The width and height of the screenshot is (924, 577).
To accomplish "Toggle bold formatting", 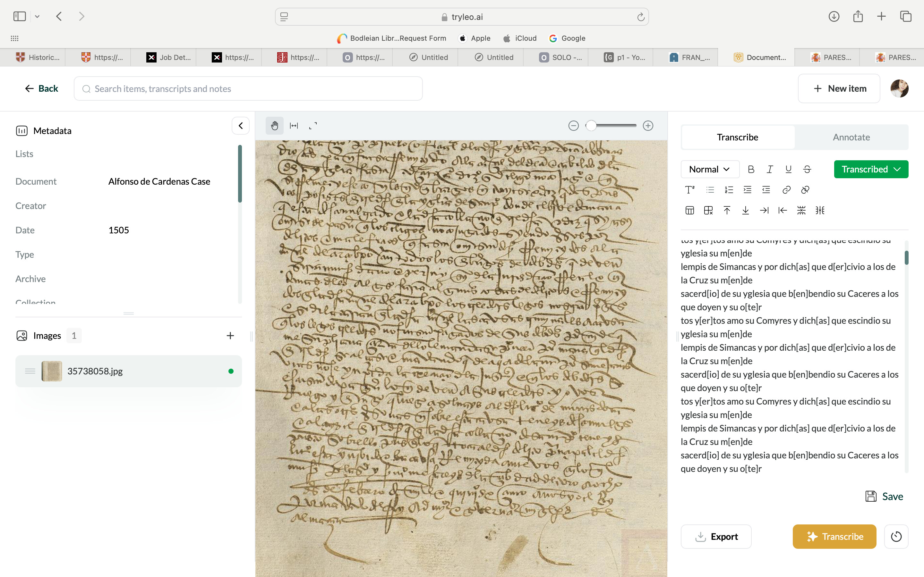I will pyautogui.click(x=751, y=169).
